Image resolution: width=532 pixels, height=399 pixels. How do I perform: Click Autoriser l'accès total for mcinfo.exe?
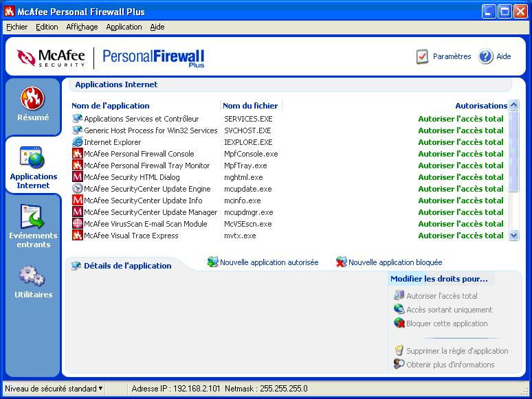point(461,201)
